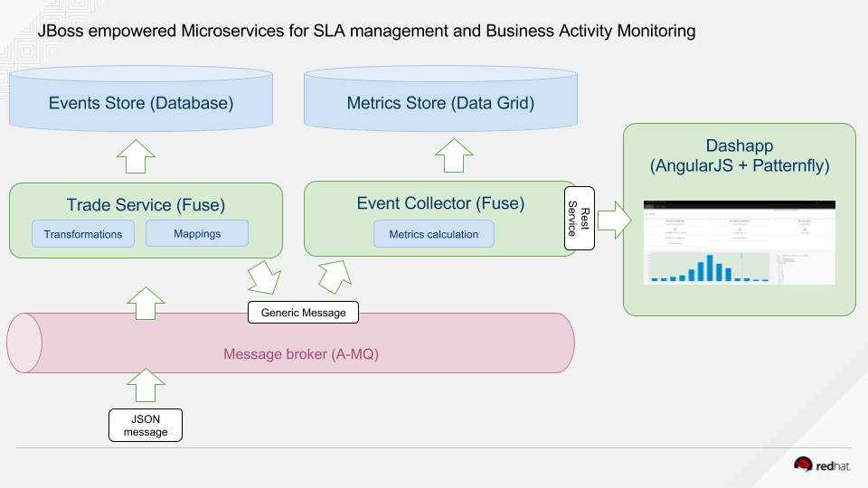The image size is (868, 488).
Task: Click the JSON message label box
Action: tap(146, 426)
